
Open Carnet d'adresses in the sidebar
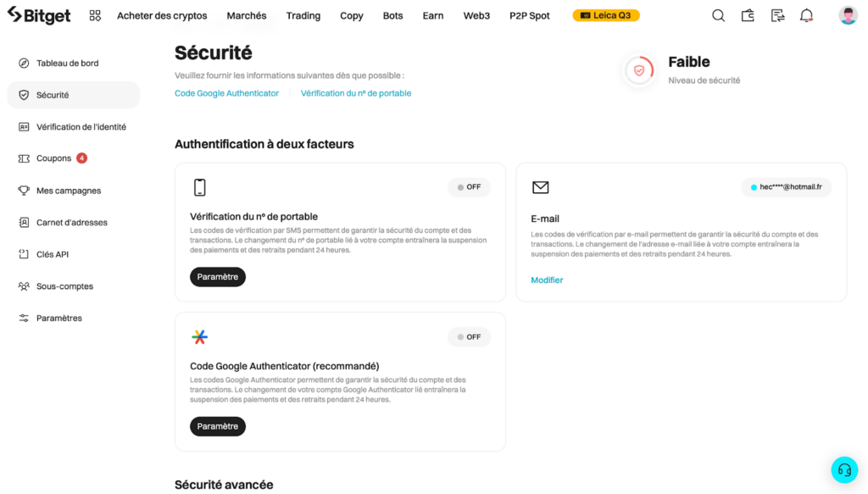click(x=71, y=222)
